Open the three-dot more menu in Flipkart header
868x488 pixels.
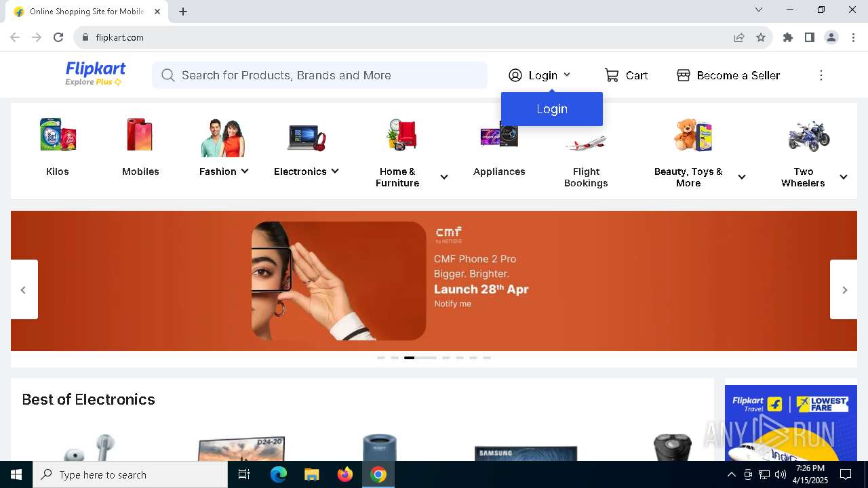tap(821, 75)
